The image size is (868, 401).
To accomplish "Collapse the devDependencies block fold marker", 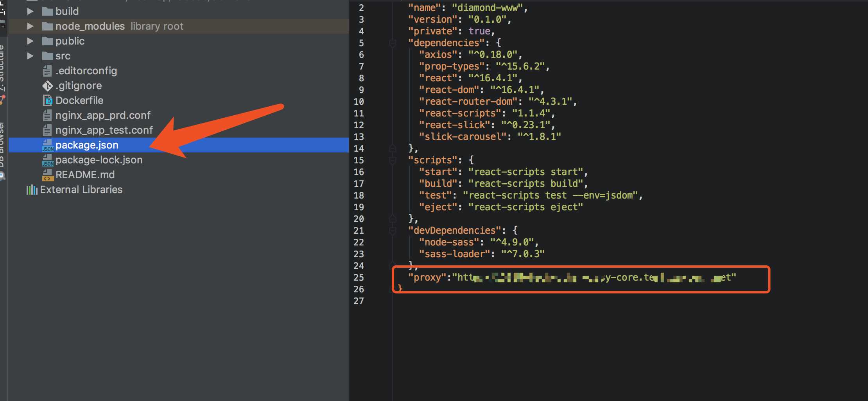I will (x=393, y=231).
